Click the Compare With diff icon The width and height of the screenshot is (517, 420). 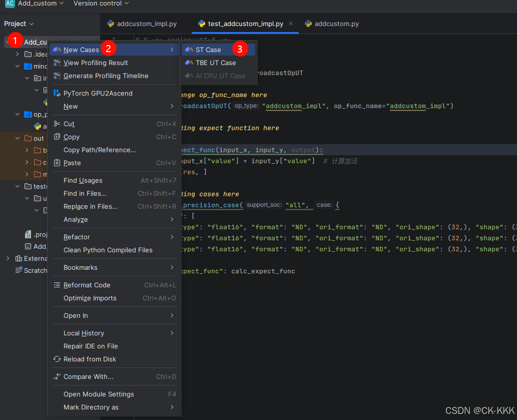(x=57, y=376)
